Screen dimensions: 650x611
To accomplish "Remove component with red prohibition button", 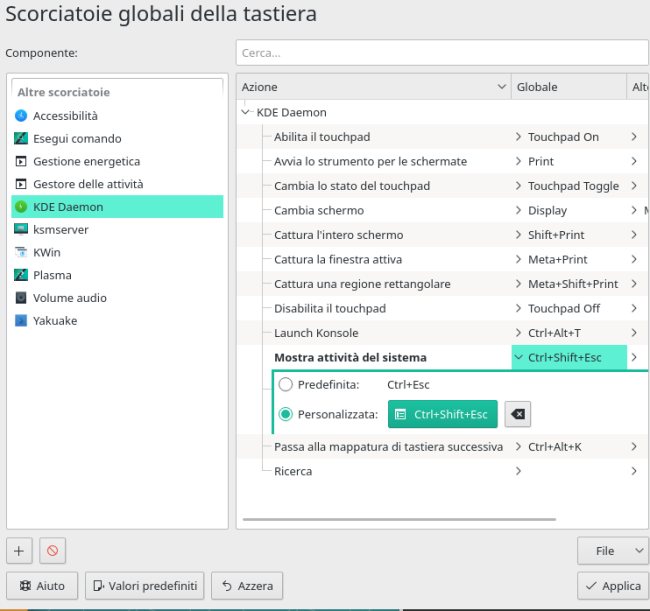I will pyautogui.click(x=52, y=551).
